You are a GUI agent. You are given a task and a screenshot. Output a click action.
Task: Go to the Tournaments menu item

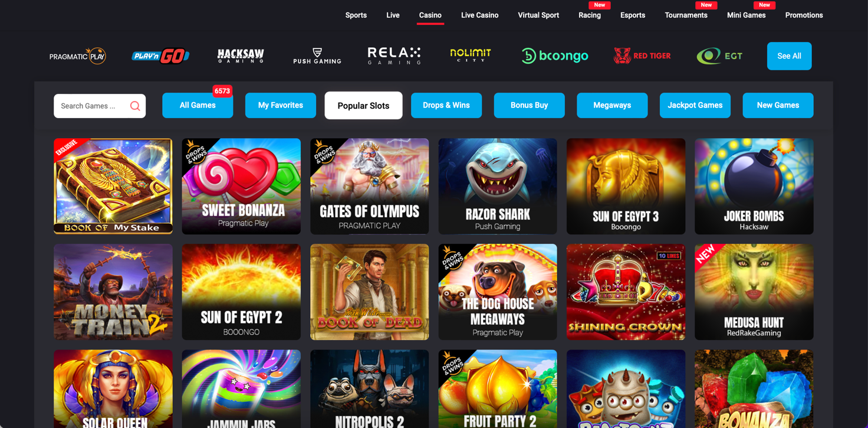coord(686,15)
